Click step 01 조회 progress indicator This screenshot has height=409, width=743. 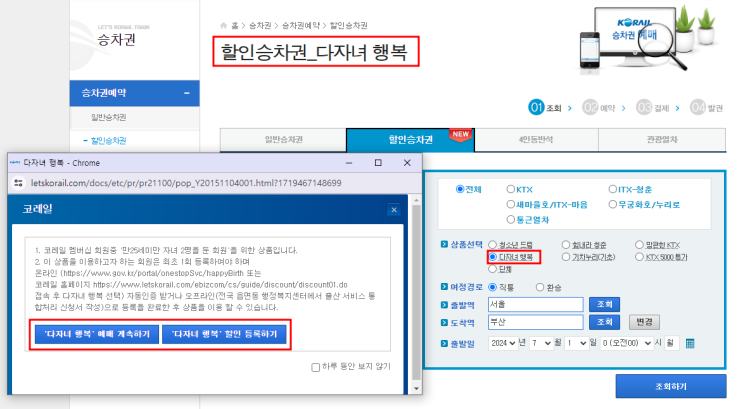pyautogui.click(x=545, y=108)
